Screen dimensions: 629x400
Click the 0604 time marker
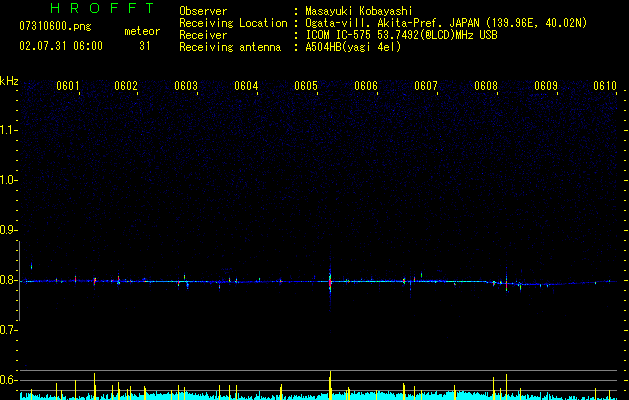(246, 86)
